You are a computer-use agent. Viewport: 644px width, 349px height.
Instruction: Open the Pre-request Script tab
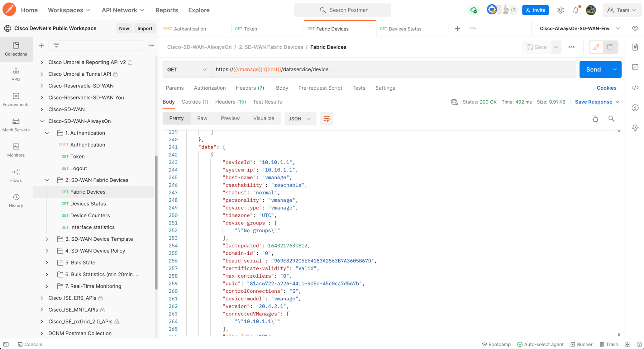(320, 88)
